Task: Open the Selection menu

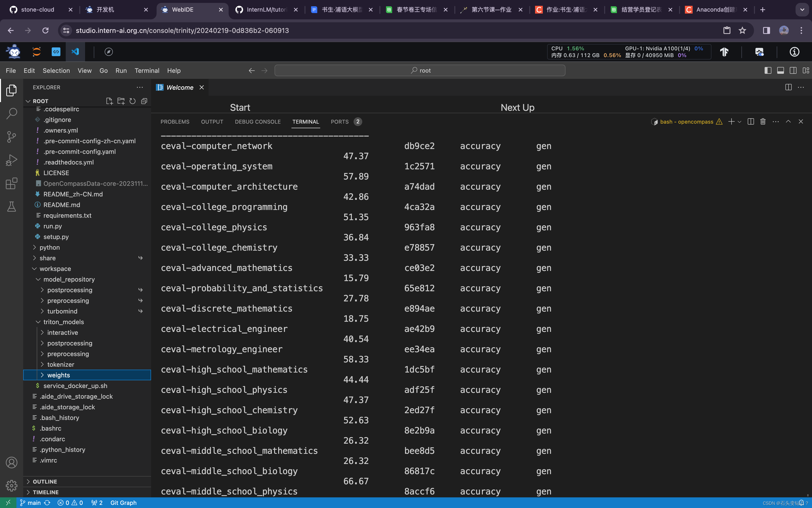Action: click(x=56, y=71)
